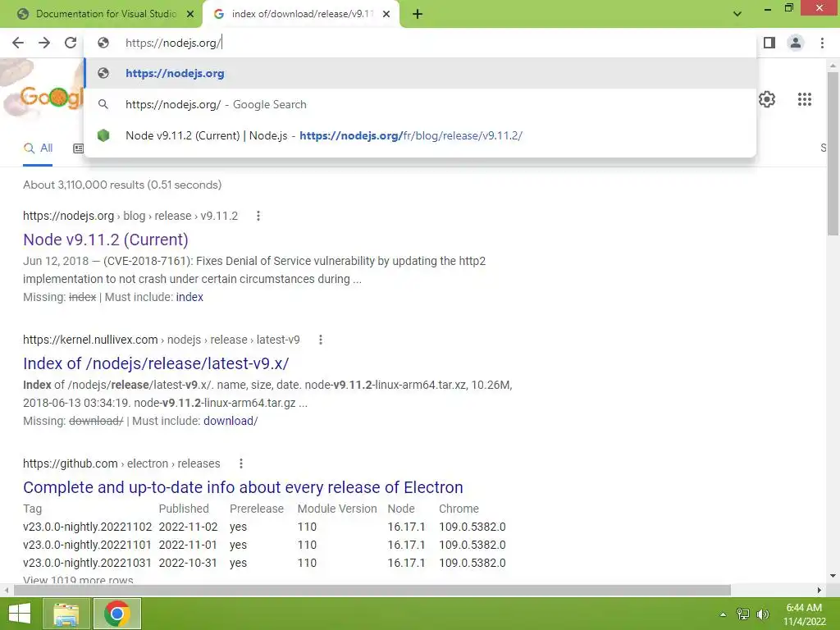Image resolution: width=840 pixels, height=630 pixels.
Task: Go forward to the next page
Action: 44,43
